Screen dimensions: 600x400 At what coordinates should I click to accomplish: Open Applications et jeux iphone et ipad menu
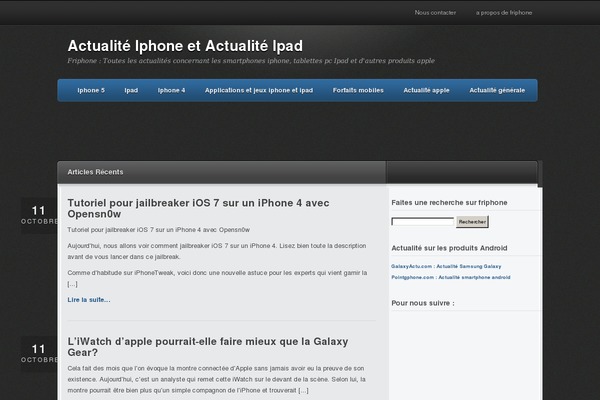259,90
